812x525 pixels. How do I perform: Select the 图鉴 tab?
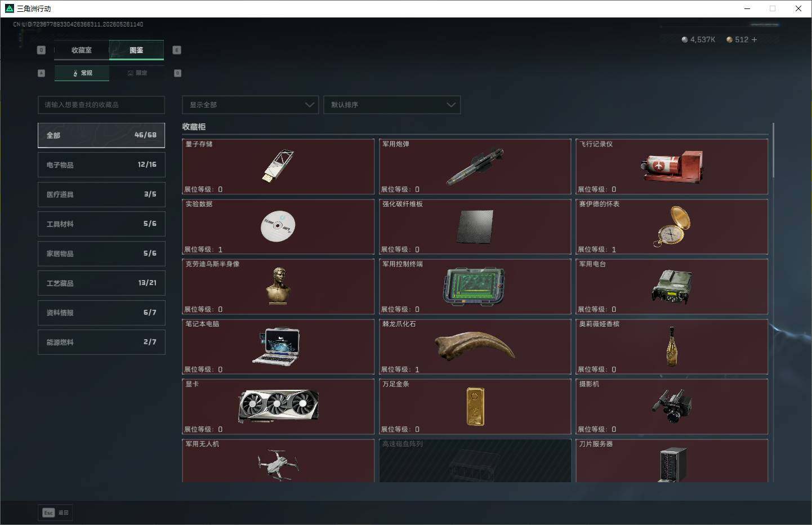(x=136, y=50)
